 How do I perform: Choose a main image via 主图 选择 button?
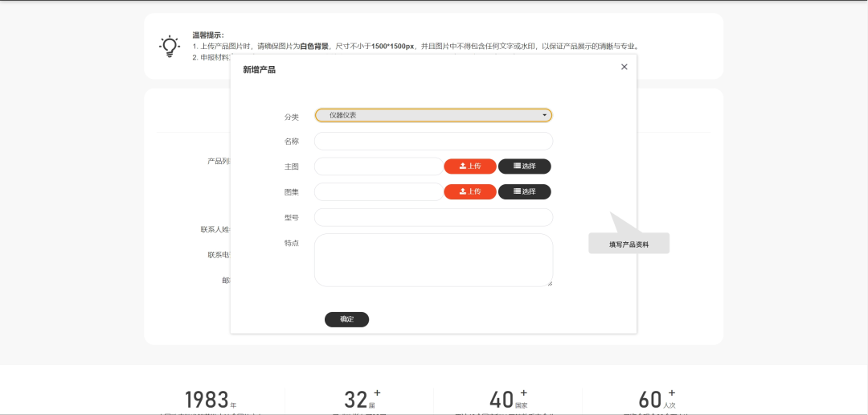(x=524, y=166)
